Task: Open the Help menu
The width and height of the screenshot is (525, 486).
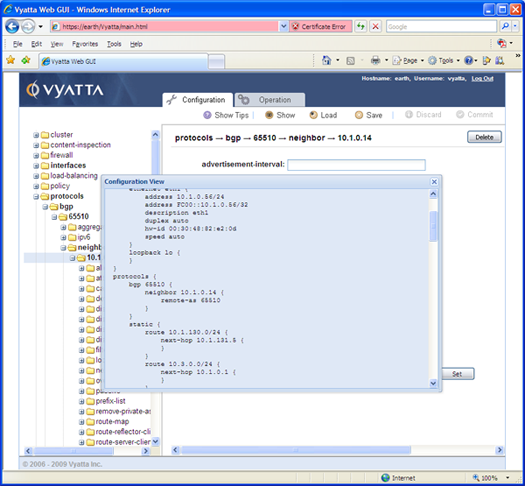Action: coord(136,44)
